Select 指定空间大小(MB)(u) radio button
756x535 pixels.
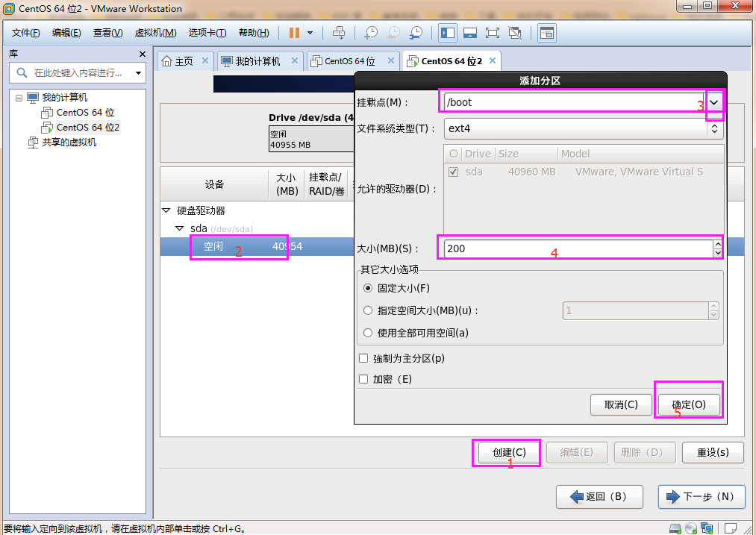[x=368, y=310]
